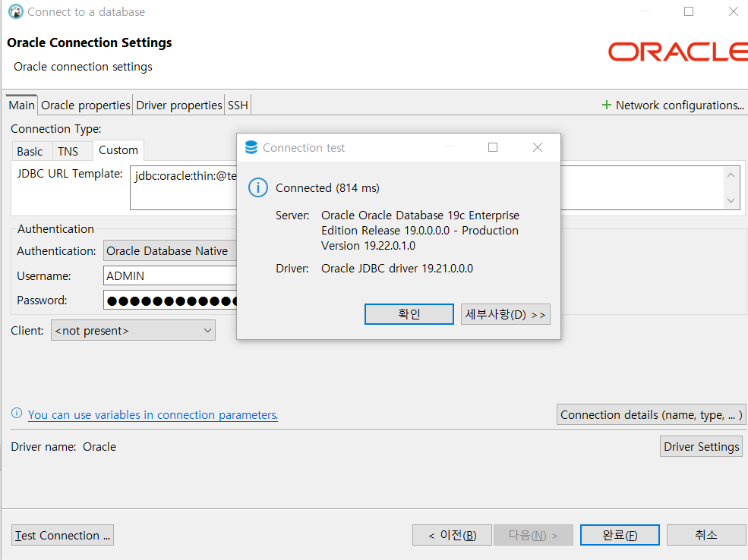Maximize the Connection test dialog
748x560 pixels.
point(493,147)
